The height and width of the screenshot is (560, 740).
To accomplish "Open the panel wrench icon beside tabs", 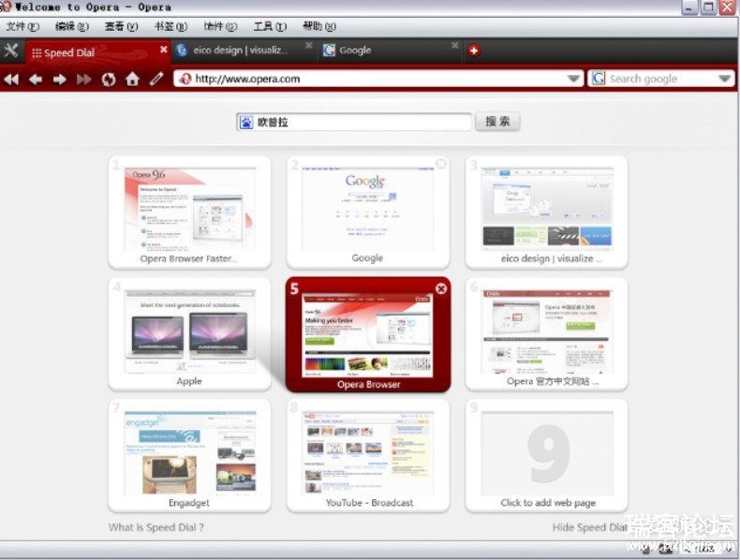I will pos(11,51).
